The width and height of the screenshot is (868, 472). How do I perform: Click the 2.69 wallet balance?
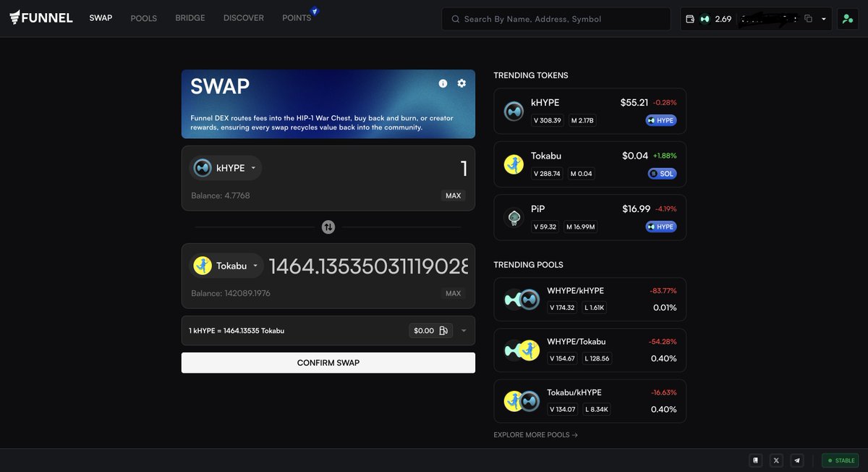click(x=723, y=19)
